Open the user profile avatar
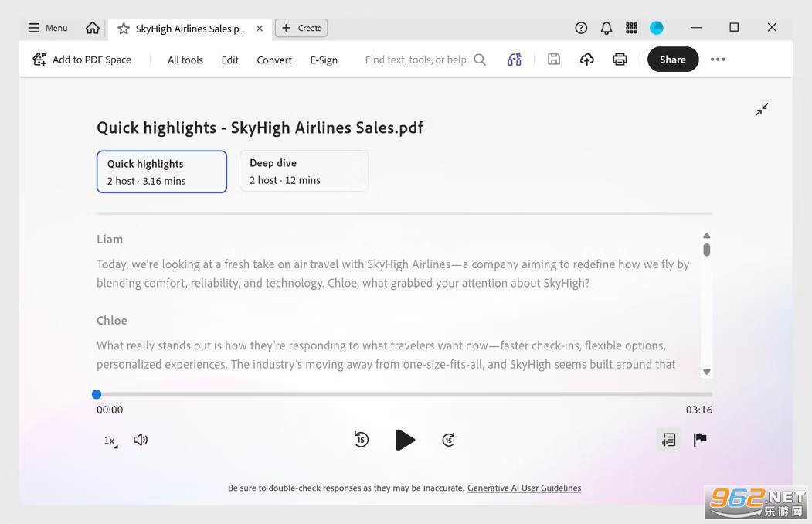Viewport: 812px width, 524px height. click(657, 28)
